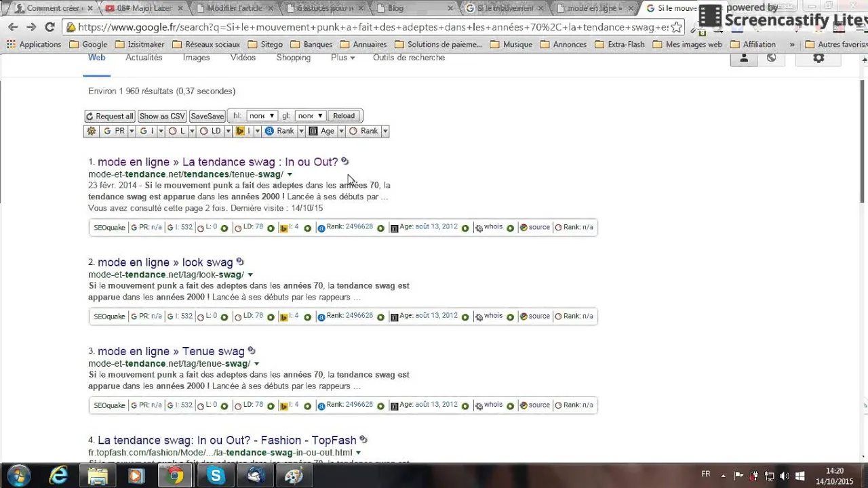The width and height of the screenshot is (868, 488).
Task: Expand the arrow next to tenue-swag URL
Action: click(x=290, y=175)
